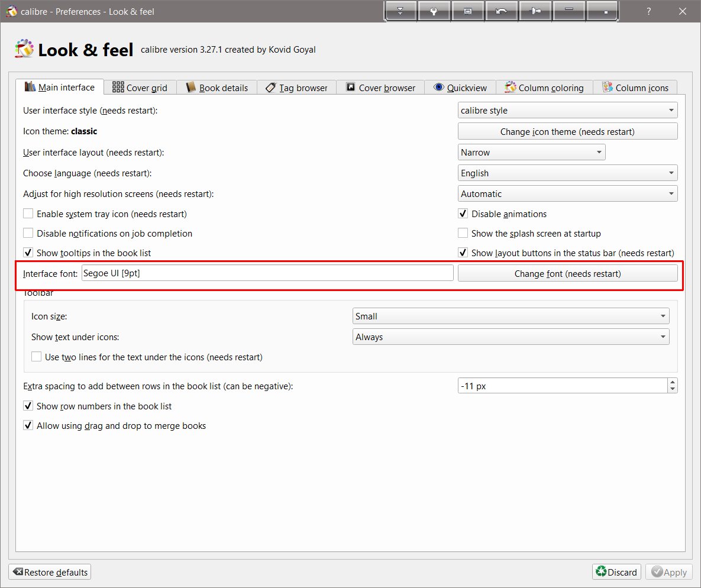701x588 pixels.
Task: Open the Book details tab
Action: click(x=217, y=88)
